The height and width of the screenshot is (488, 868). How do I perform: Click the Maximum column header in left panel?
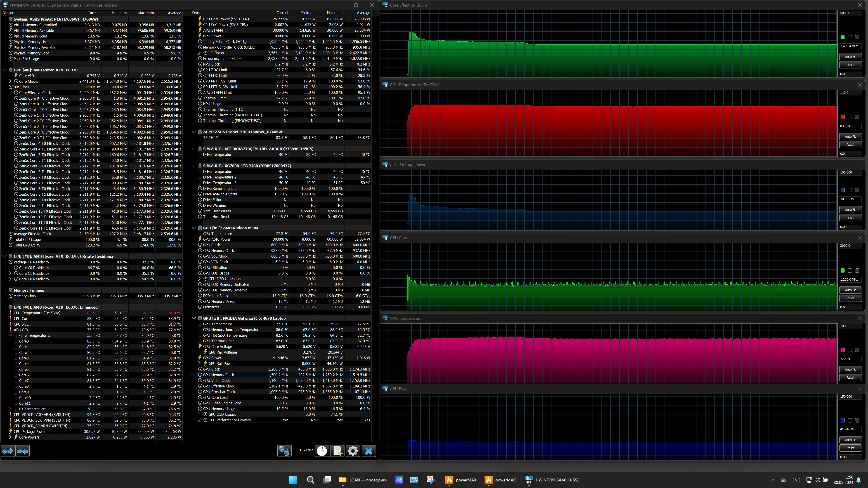(146, 13)
